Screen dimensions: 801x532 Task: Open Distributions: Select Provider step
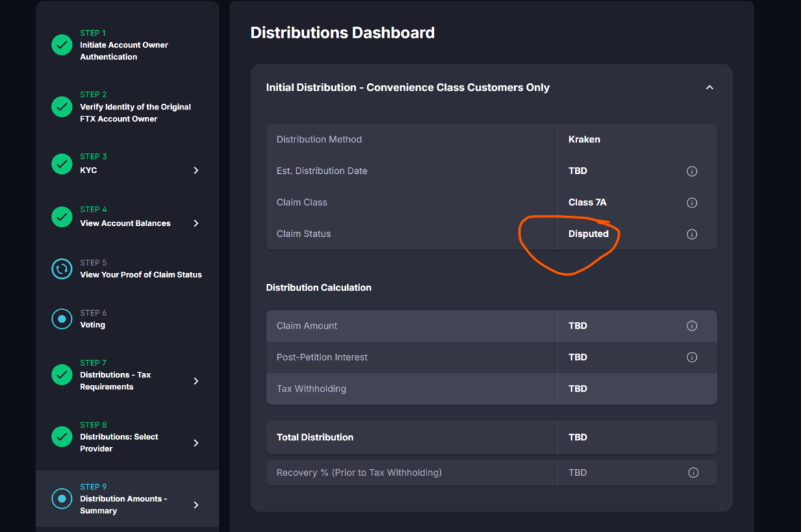point(118,442)
